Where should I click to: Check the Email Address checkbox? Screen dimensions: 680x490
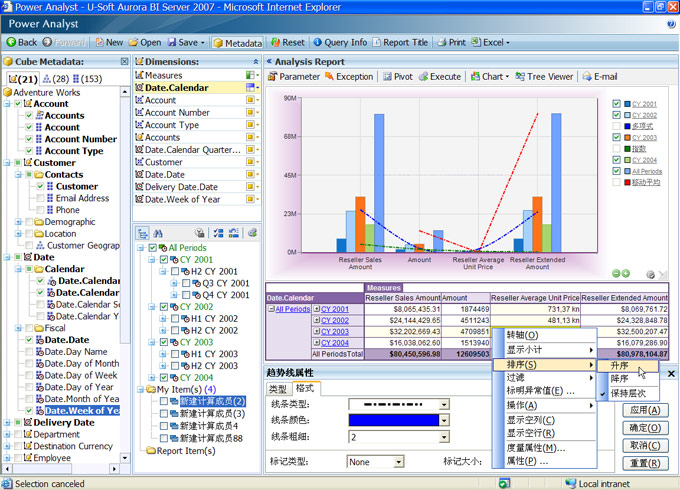tap(40, 198)
